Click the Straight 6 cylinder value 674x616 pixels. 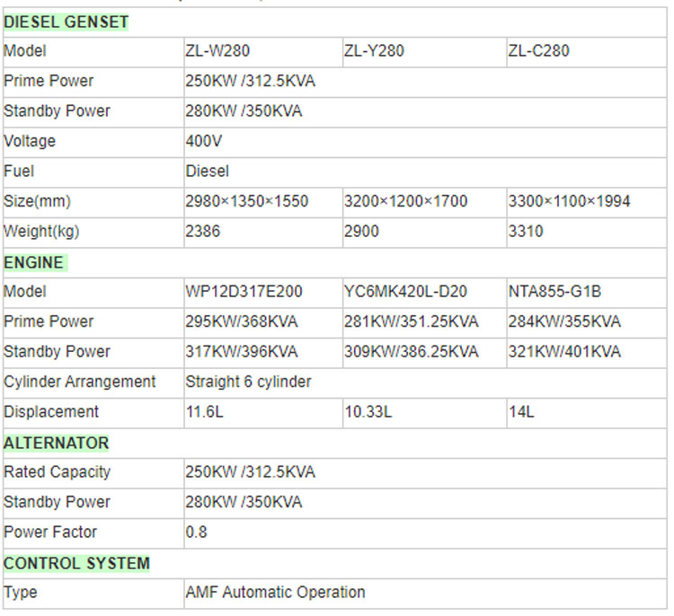click(248, 382)
